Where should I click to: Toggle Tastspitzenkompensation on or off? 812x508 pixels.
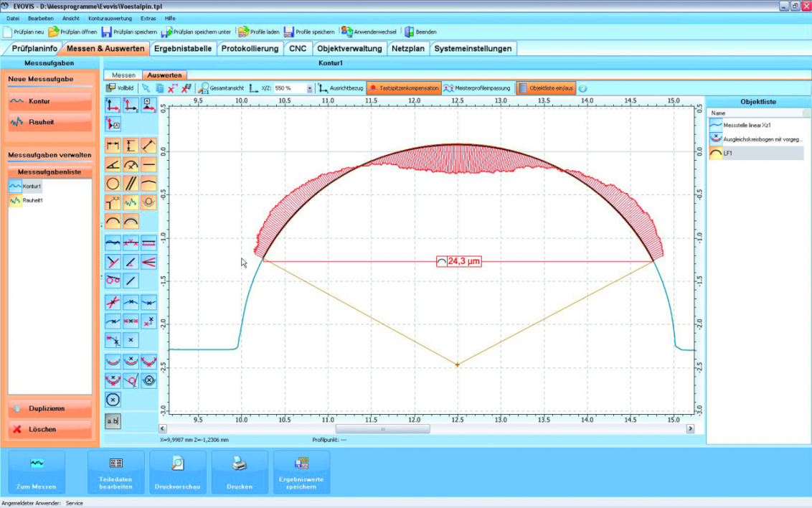pyautogui.click(x=404, y=88)
